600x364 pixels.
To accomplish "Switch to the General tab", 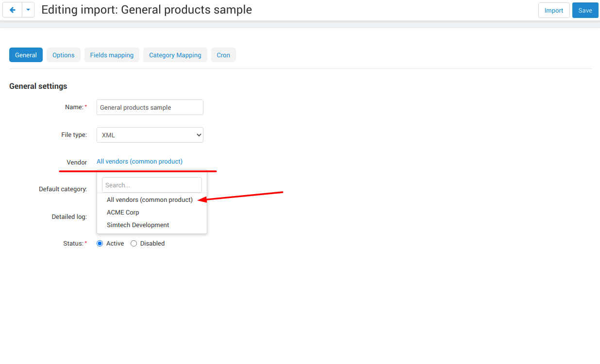I will [x=26, y=55].
